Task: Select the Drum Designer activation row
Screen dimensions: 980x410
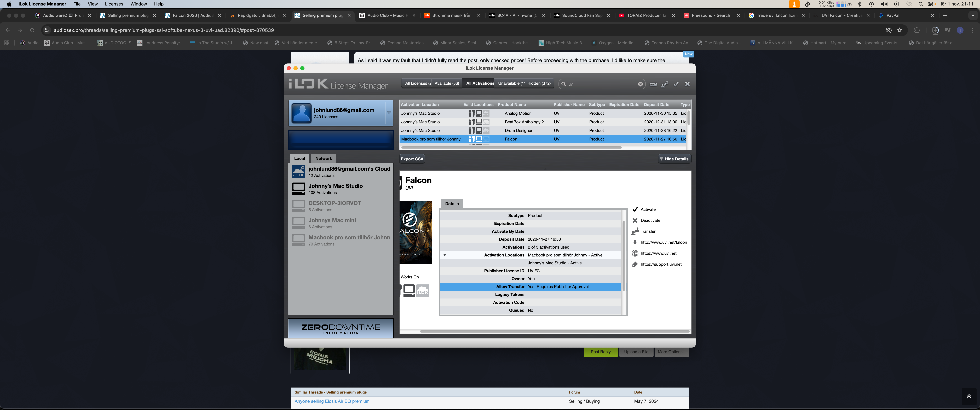Action: pyautogui.click(x=518, y=130)
